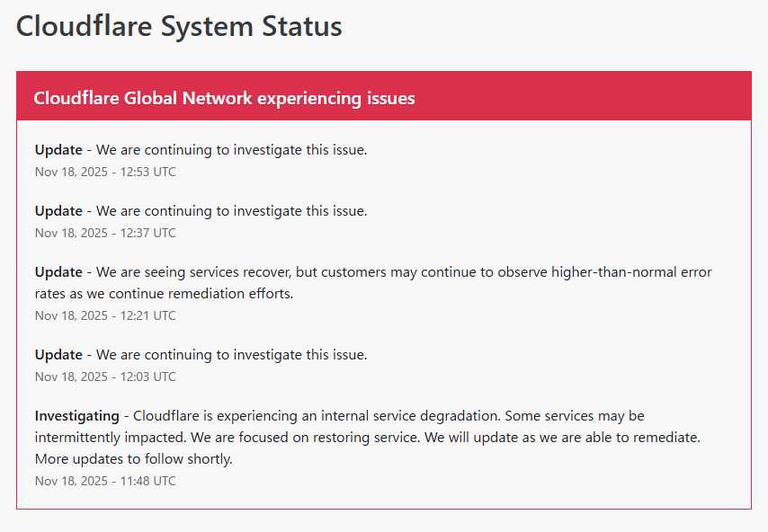
Task: Select the message text of the 12:37 update
Action: click(x=232, y=211)
